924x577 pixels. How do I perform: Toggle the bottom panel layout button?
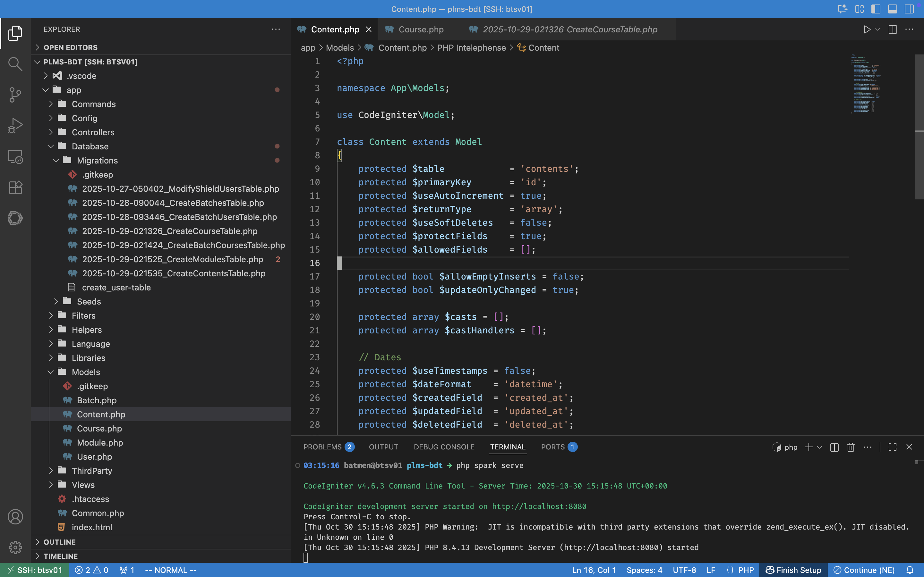click(x=892, y=9)
